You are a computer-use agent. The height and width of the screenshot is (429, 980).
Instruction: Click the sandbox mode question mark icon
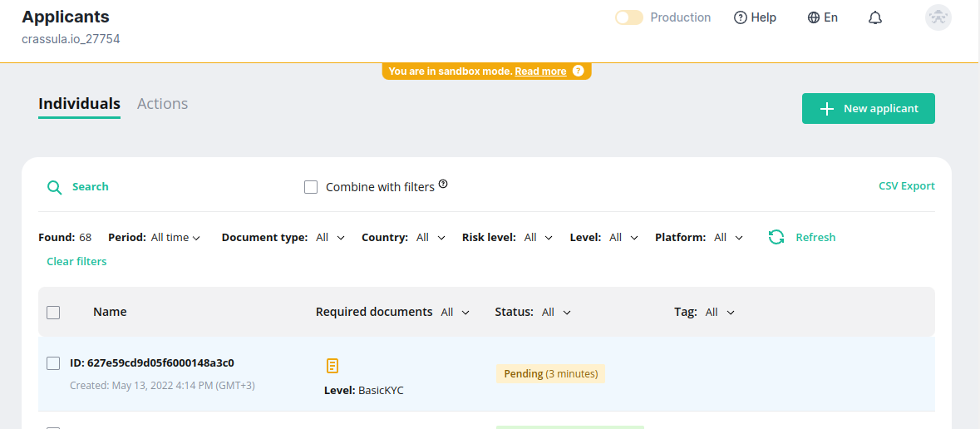point(579,71)
